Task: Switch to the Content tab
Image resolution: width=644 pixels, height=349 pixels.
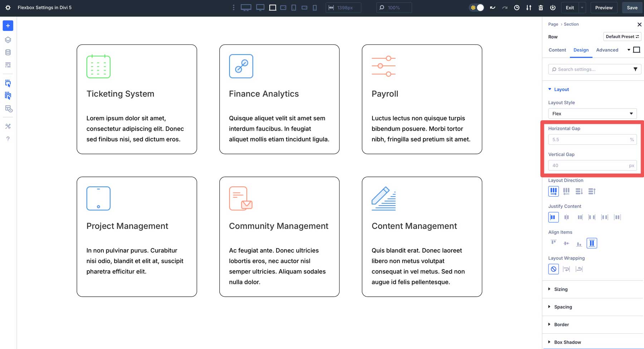Action: tap(557, 50)
